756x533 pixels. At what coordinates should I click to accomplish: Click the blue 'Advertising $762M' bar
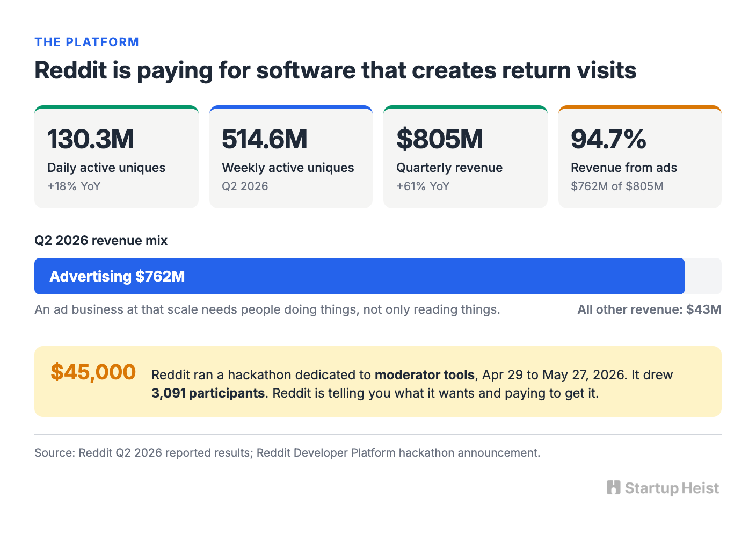360,276
